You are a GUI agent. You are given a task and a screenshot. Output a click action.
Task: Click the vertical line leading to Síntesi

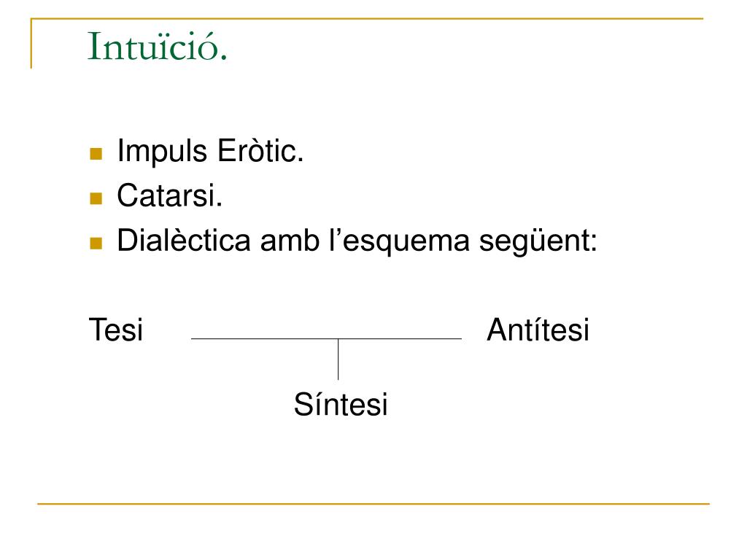pyautogui.click(x=338, y=359)
